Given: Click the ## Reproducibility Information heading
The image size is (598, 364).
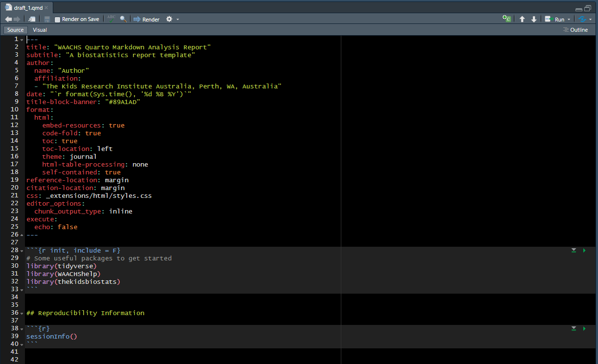Looking at the screenshot, I should tap(85, 313).
